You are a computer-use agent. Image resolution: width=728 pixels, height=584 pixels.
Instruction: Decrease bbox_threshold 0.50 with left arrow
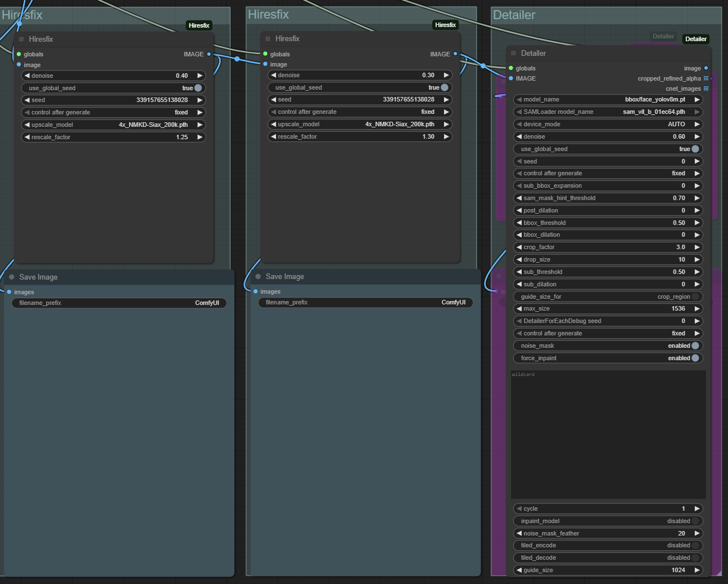click(519, 223)
